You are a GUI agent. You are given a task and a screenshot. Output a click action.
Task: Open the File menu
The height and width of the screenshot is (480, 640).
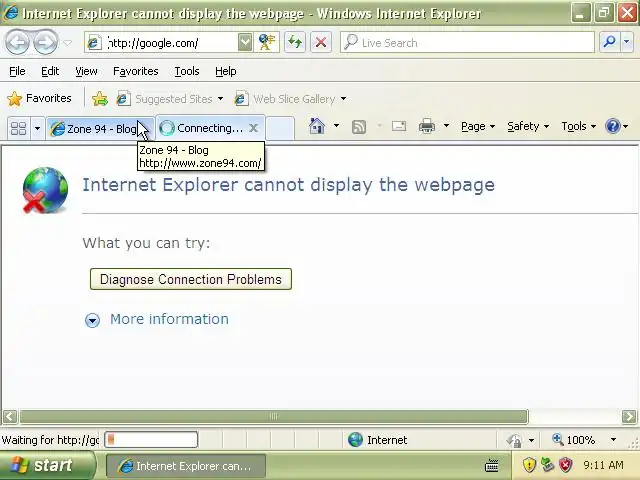click(x=17, y=71)
